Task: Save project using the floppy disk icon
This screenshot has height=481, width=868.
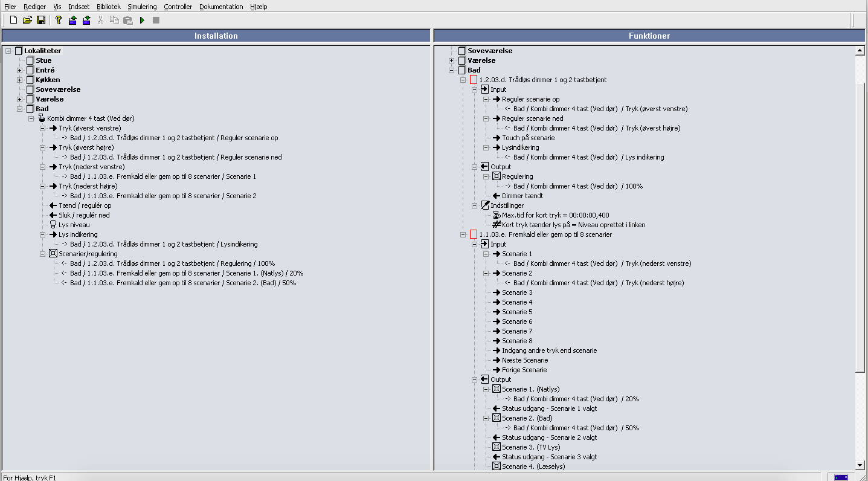Action: click(x=41, y=20)
